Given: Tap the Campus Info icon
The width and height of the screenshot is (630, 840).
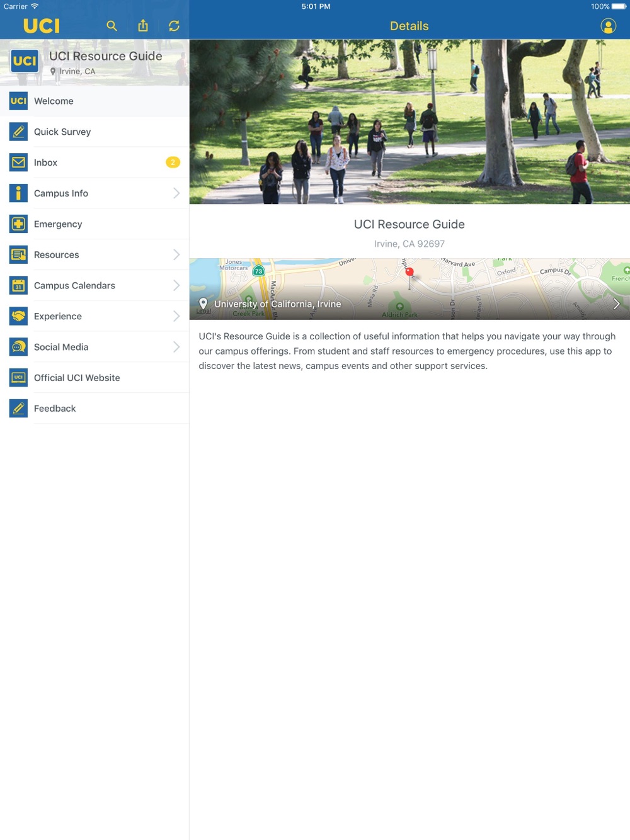Looking at the screenshot, I should coord(19,193).
